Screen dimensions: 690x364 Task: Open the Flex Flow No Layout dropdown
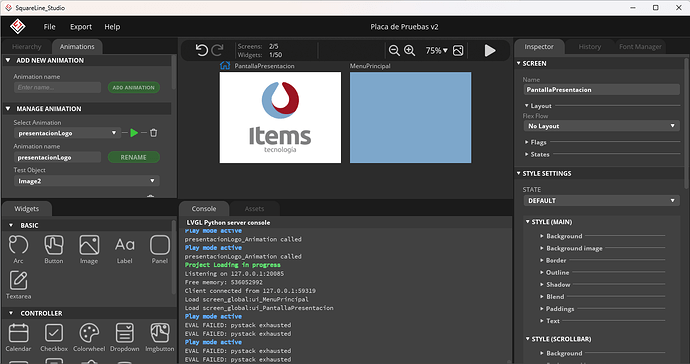click(x=602, y=126)
